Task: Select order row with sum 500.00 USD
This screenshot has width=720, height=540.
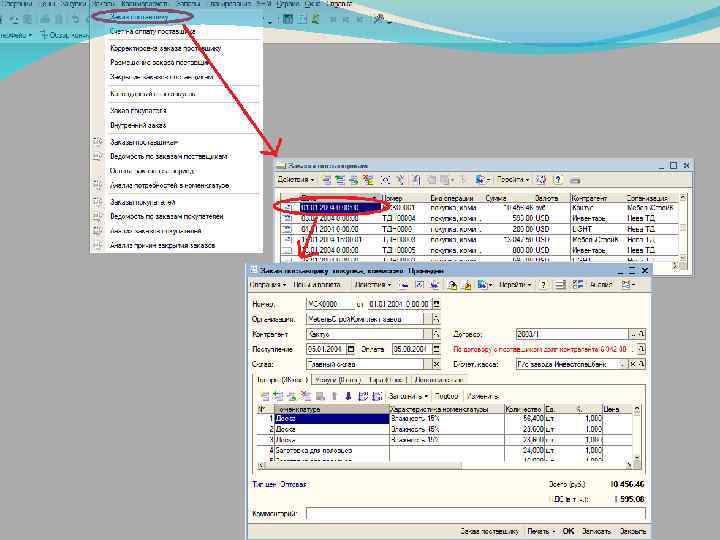Action: pos(480,218)
